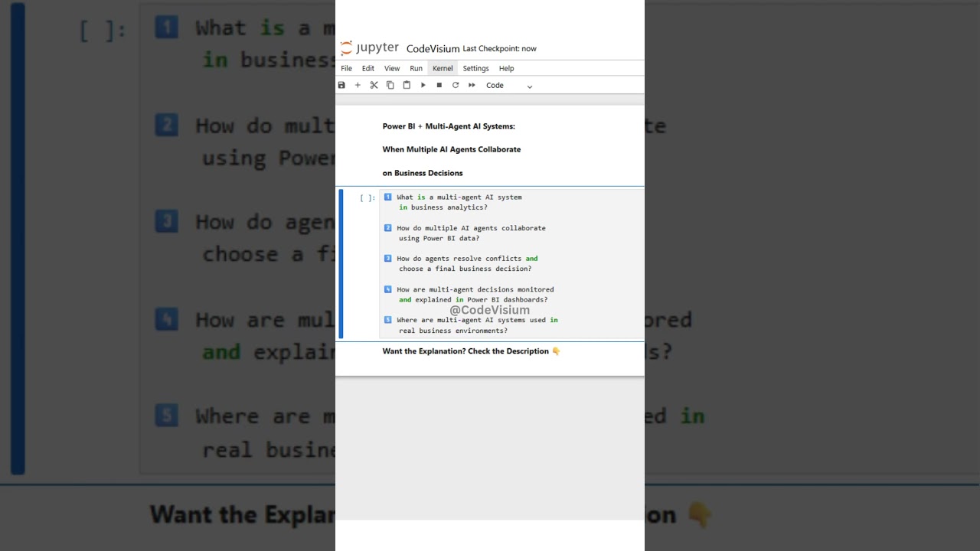The height and width of the screenshot is (551, 980).
Task: Open the View menu
Action: pyautogui.click(x=392, y=68)
